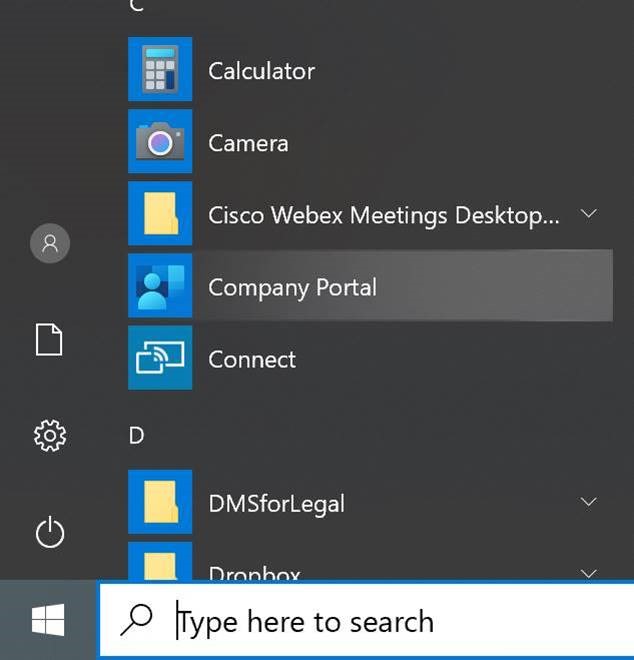The width and height of the screenshot is (634, 660).
Task: Expand Cisco Webex Meetings Desktop chevron
Action: [x=588, y=213]
